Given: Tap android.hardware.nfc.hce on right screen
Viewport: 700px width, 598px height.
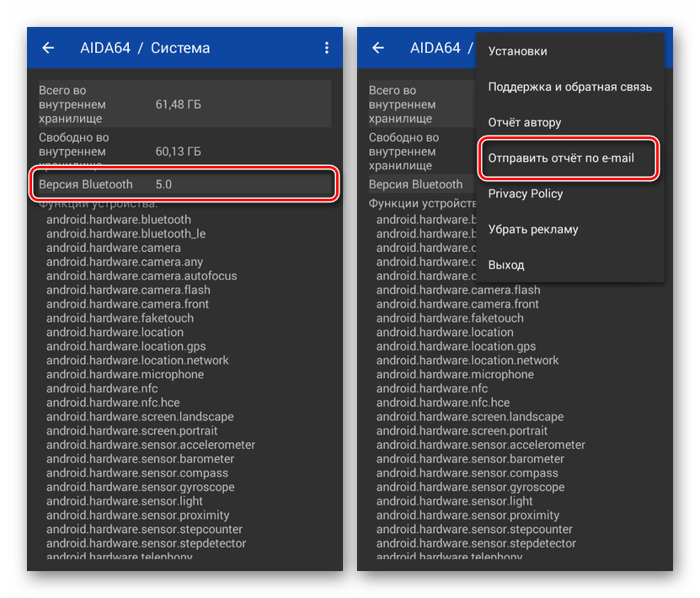Looking at the screenshot, I should click(443, 403).
